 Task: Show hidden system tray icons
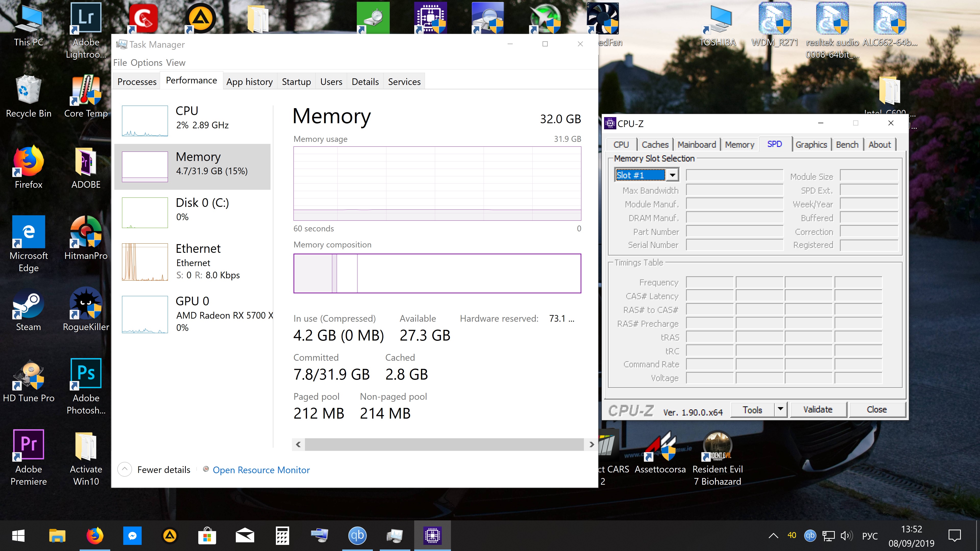coord(773,536)
